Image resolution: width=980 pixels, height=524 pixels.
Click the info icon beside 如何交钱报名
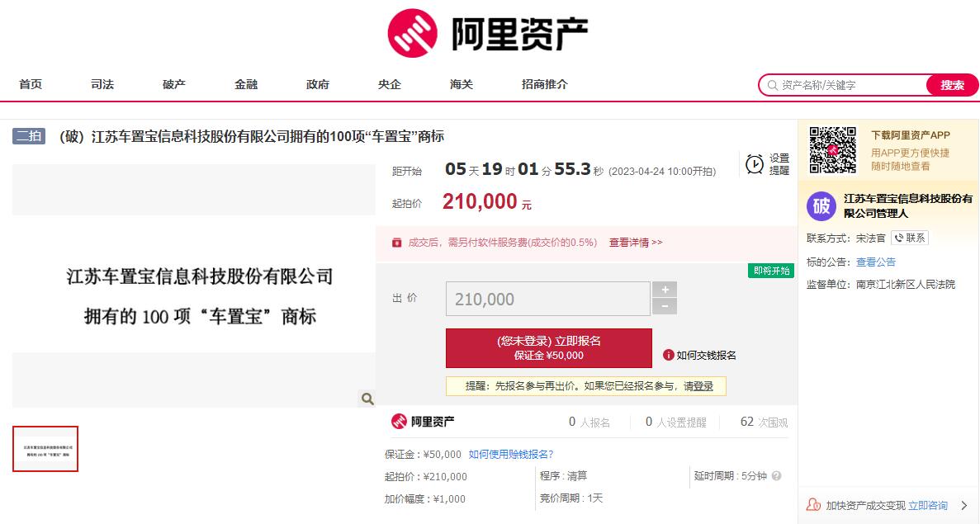[x=668, y=355]
